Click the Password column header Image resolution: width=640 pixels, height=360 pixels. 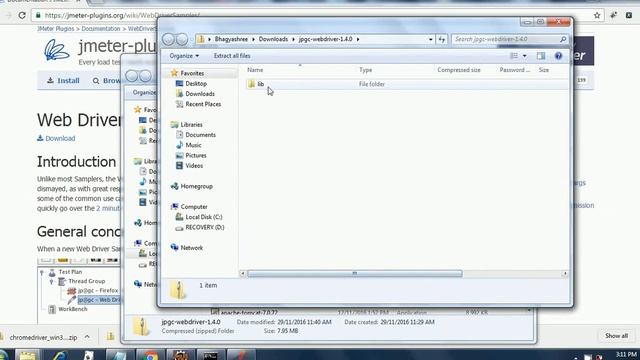(x=515, y=70)
